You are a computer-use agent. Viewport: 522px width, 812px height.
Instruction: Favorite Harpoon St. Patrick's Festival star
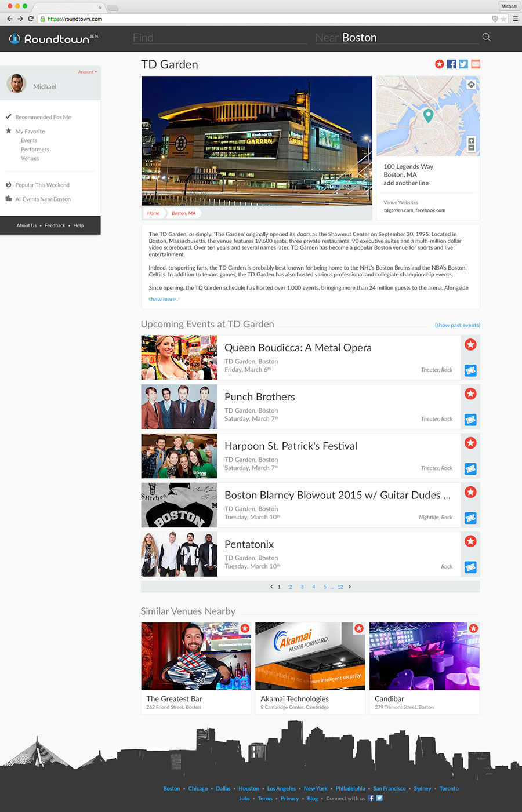click(x=470, y=443)
